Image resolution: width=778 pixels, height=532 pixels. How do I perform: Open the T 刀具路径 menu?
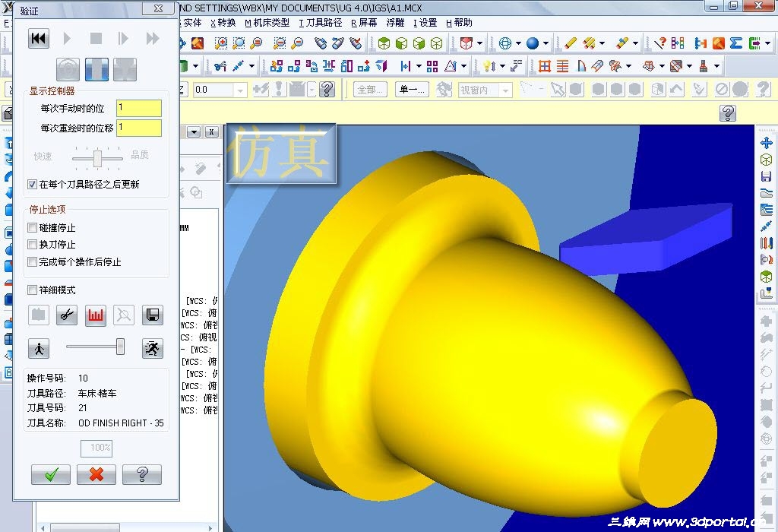coord(321,23)
